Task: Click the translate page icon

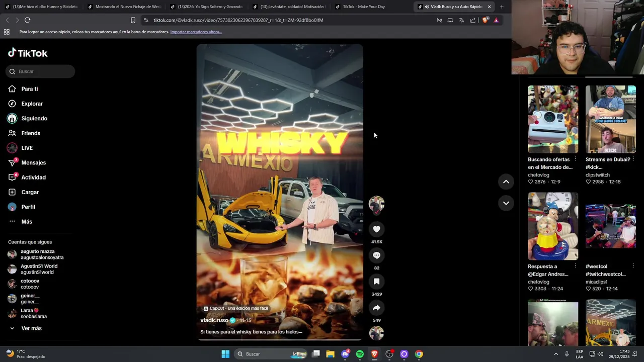Action: (461, 20)
